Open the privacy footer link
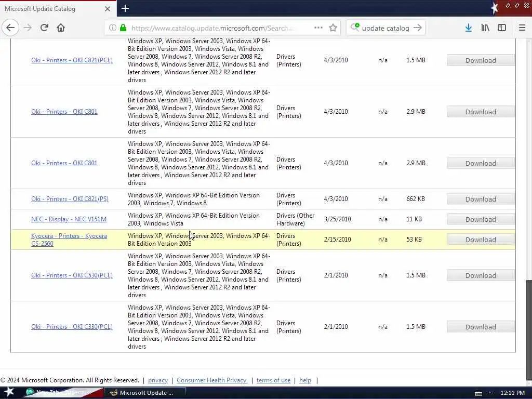 click(x=158, y=380)
